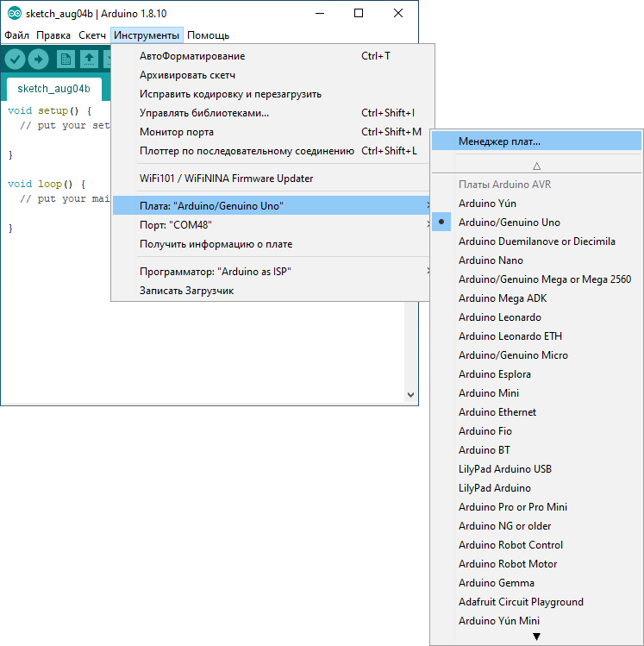Select Arduino Leonardo ETH board
Screen dimensions: 644x646
tap(536, 336)
